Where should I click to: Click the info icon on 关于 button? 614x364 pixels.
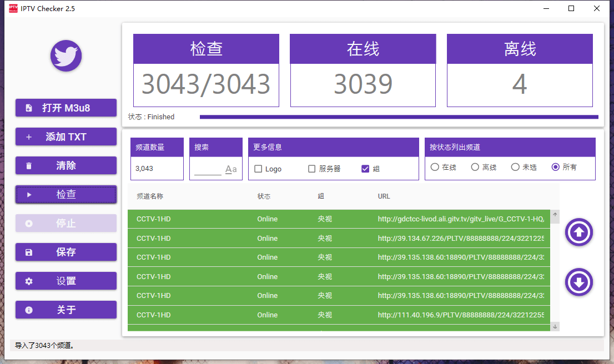[29, 310]
